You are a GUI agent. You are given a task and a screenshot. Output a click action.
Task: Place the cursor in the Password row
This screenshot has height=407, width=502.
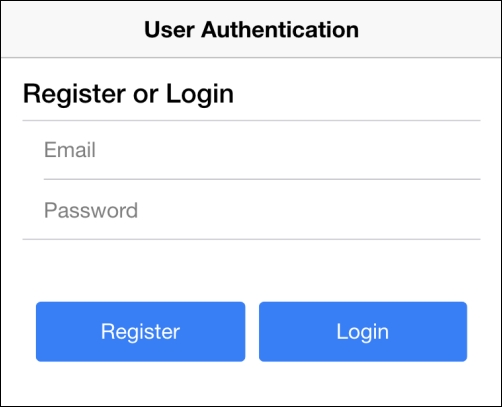pyautogui.click(x=262, y=210)
